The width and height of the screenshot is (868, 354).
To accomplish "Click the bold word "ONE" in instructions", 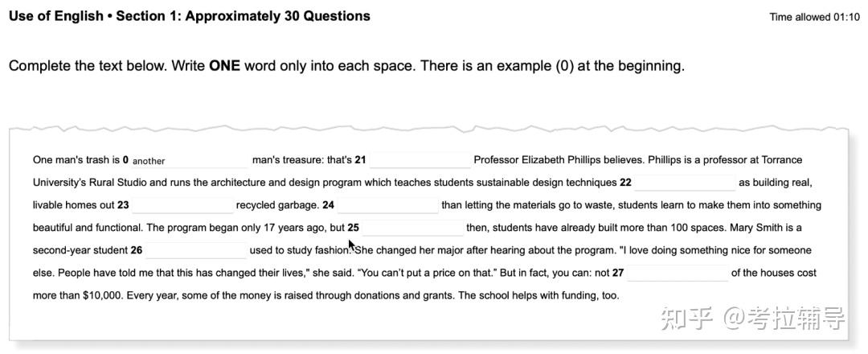I will (x=224, y=66).
